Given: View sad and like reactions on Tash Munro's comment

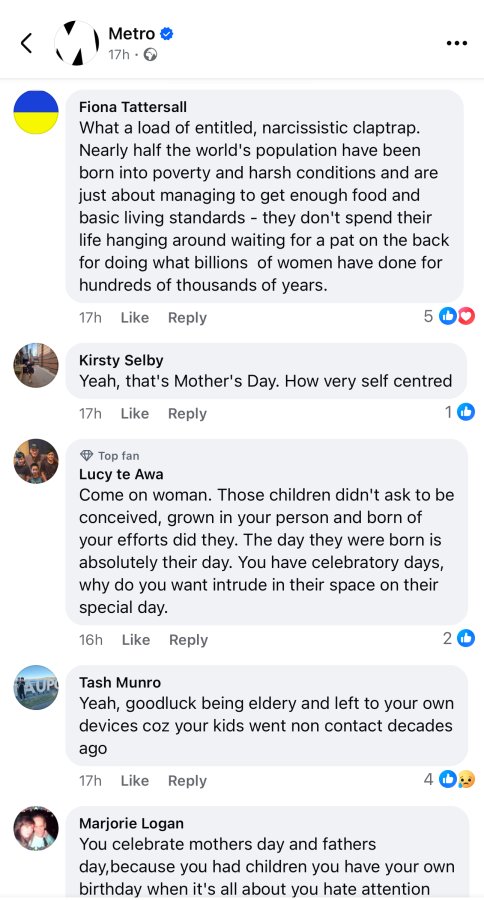Looking at the screenshot, I should pos(450,779).
